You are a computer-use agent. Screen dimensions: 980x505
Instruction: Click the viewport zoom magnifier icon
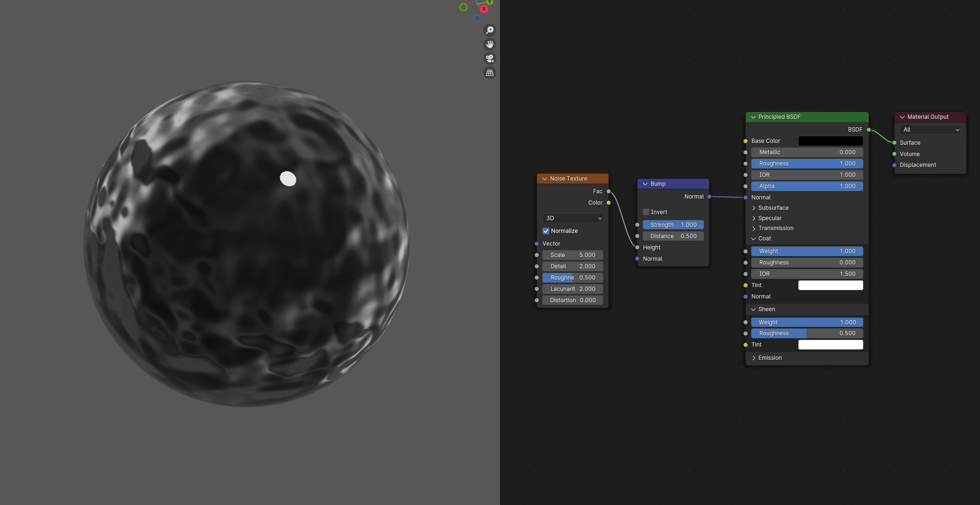(490, 30)
